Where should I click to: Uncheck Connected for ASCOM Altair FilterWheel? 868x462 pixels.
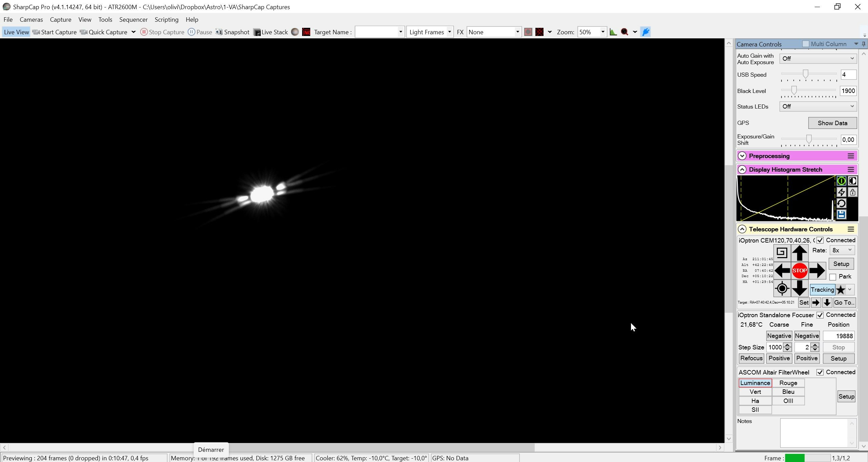pos(820,372)
